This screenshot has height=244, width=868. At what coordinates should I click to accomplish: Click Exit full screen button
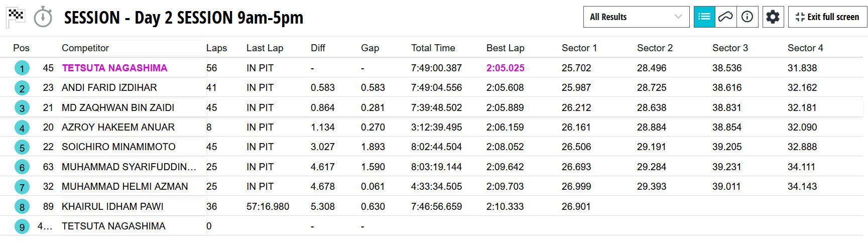(x=827, y=17)
